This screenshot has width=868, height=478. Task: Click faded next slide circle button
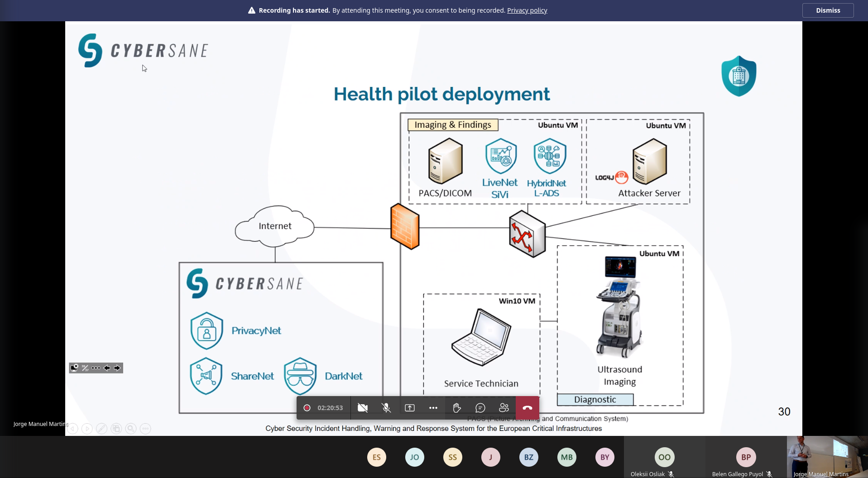87,428
